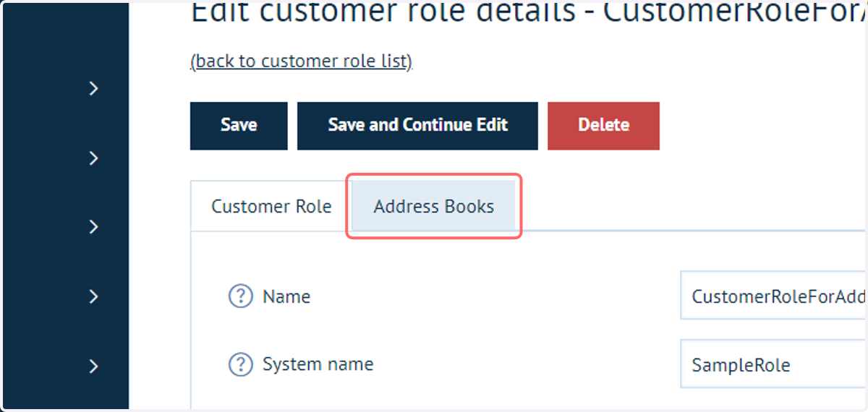Click the System name label text

pos(318,364)
